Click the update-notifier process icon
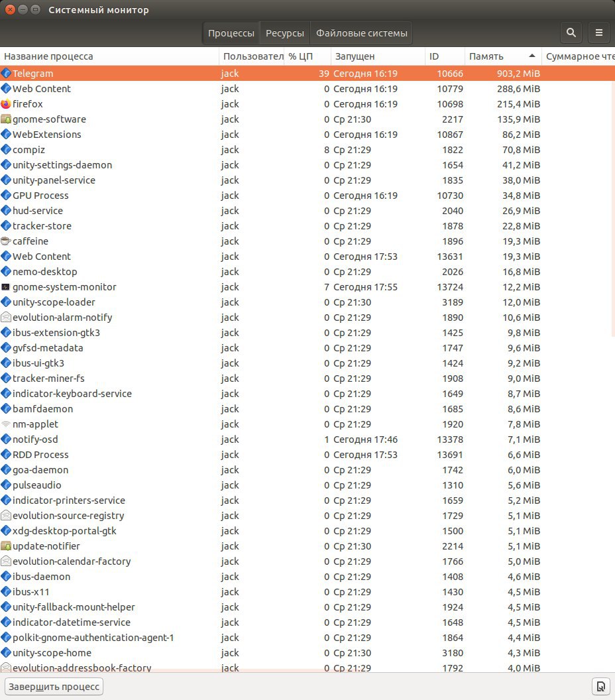 (x=6, y=546)
